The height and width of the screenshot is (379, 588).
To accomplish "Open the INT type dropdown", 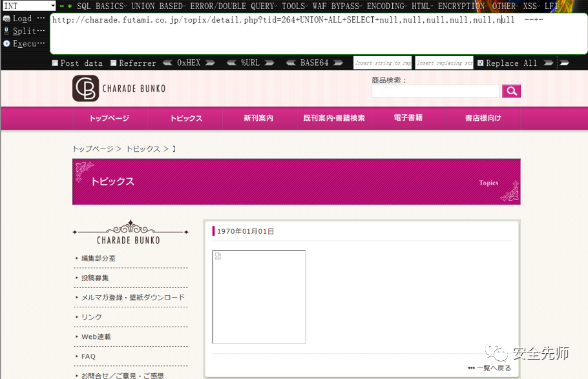I will (29, 6).
